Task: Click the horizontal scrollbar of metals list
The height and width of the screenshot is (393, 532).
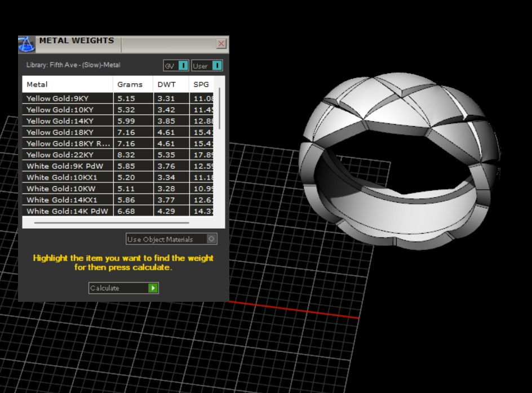Action: pos(112,223)
